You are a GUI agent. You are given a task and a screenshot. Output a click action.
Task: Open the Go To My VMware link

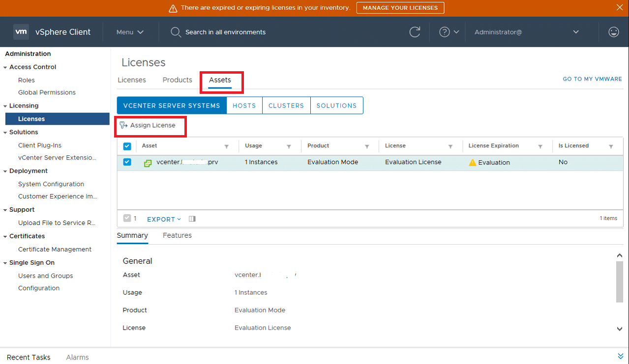pos(592,79)
